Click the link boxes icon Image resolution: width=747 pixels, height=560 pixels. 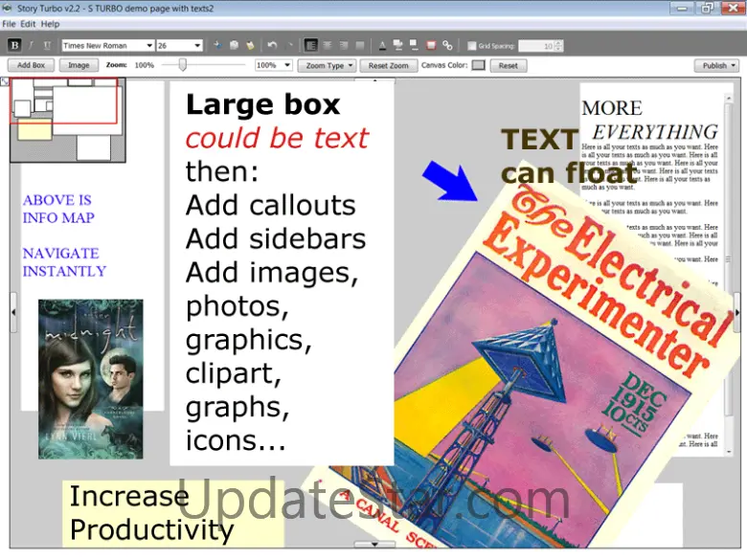tap(447, 45)
